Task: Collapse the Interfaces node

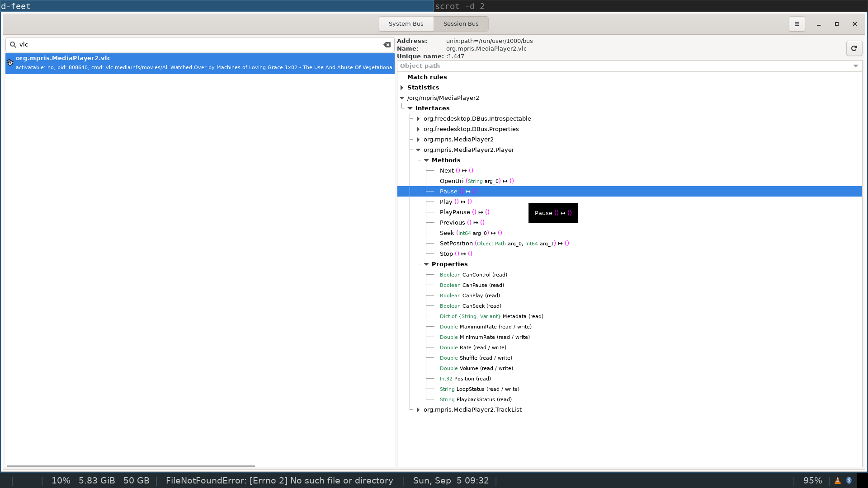Action: 410,108
